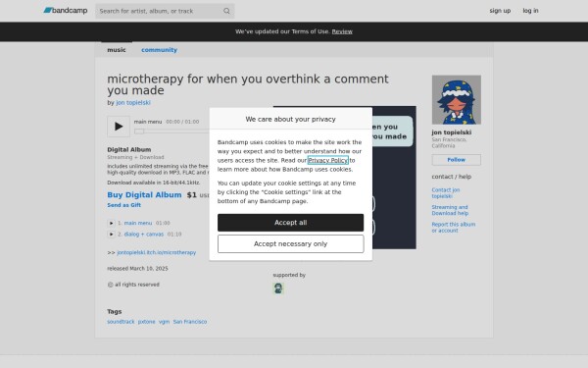Accept all cookies
This screenshot has width=588, height=368.
pos(291,223)
